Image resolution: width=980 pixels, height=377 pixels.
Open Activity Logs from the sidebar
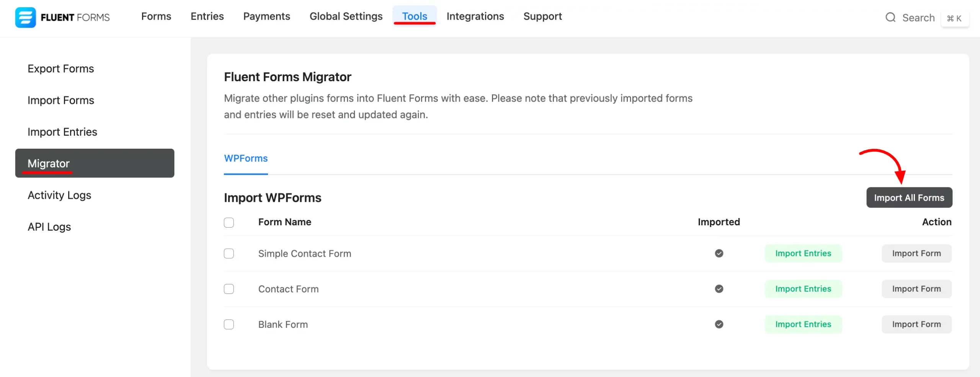pos(59,195)
